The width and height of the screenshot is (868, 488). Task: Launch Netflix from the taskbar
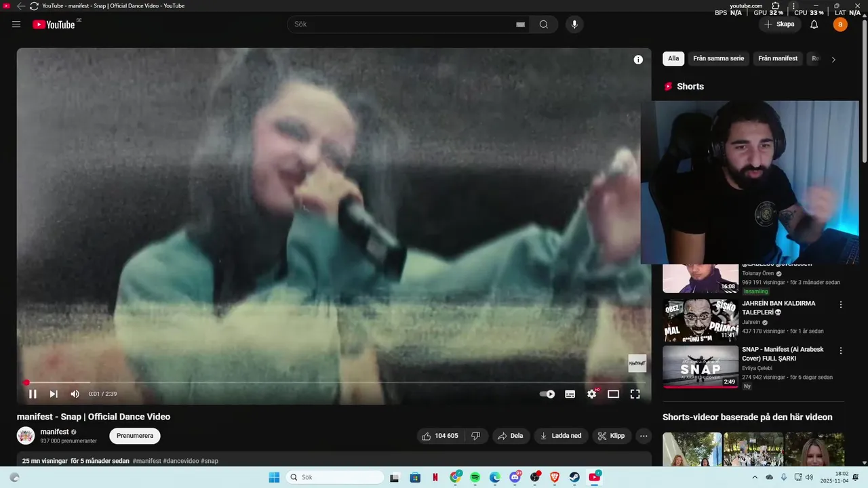(435, 477)
